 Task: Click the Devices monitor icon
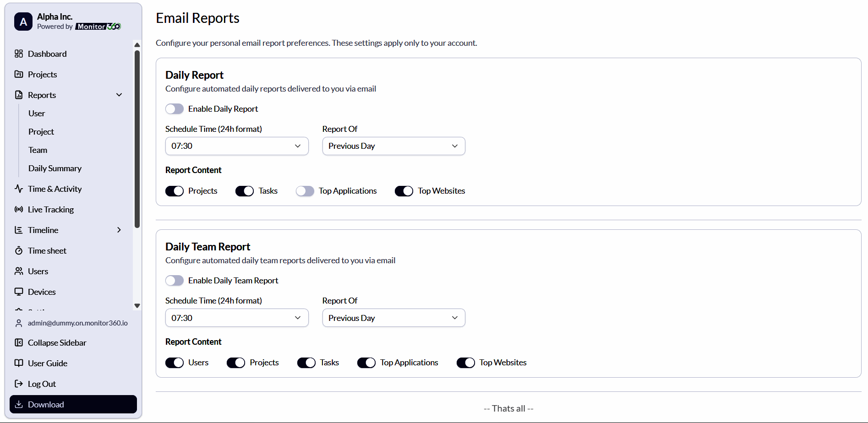tap(19, 292)
